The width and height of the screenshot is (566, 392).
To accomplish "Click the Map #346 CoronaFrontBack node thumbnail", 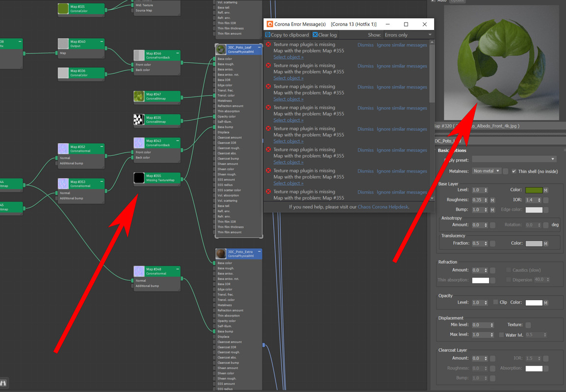I will 139,55.
